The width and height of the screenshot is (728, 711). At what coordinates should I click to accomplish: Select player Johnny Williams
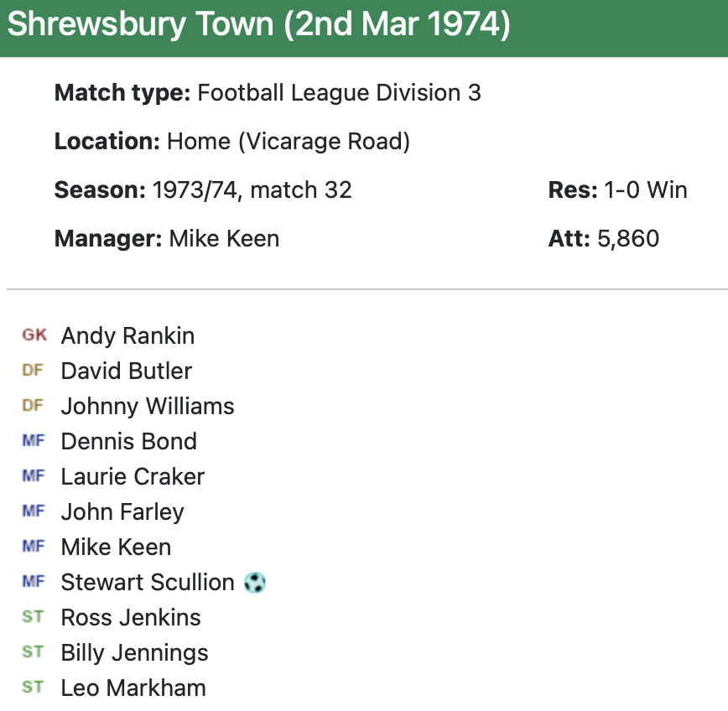tap(148, 407)
